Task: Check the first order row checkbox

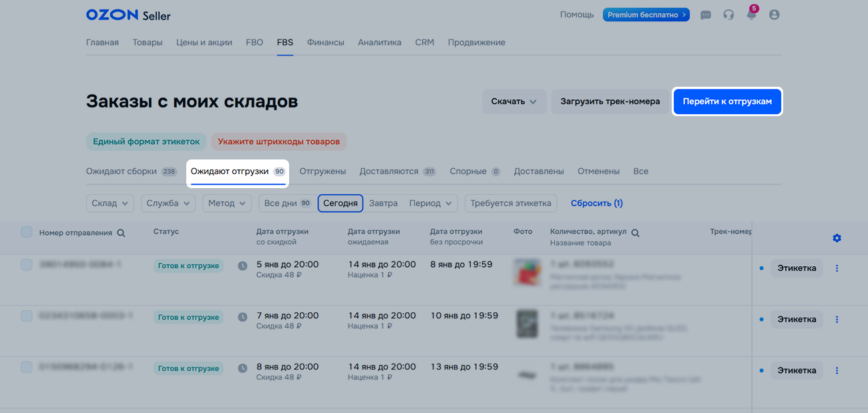Action: (x=27, y=265)
